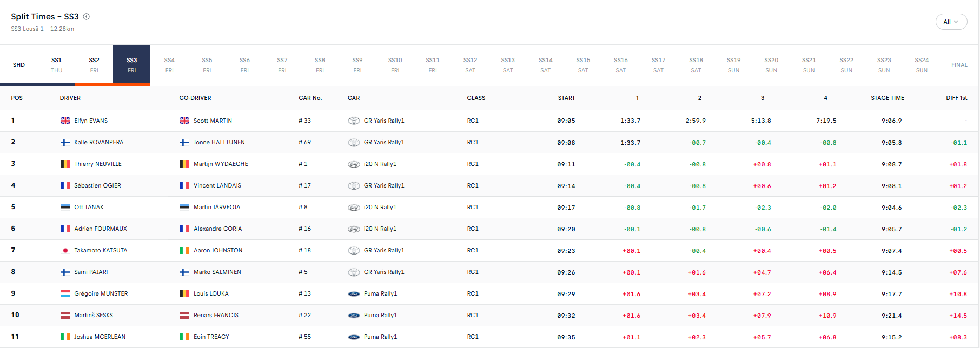Click the France flag next to Adrien FOURMAUX
Image resolution: width=980 pixels, height=348 pixels.
65,229
